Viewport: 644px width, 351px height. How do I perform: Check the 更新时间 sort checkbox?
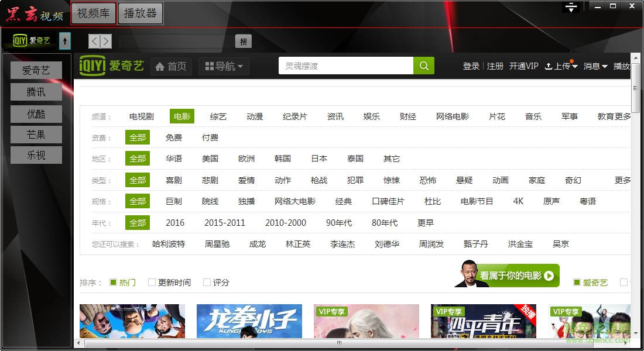click(x=152, y=283)
